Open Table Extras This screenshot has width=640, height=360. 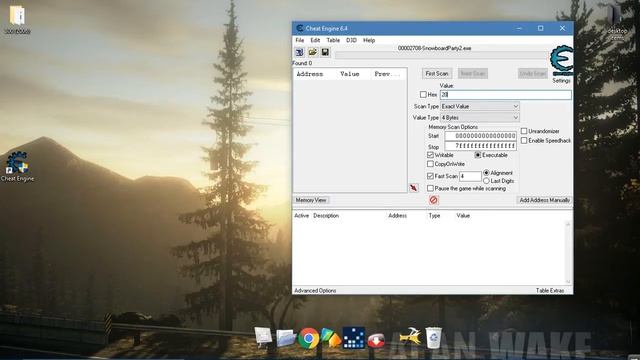(x=550, y=291)
